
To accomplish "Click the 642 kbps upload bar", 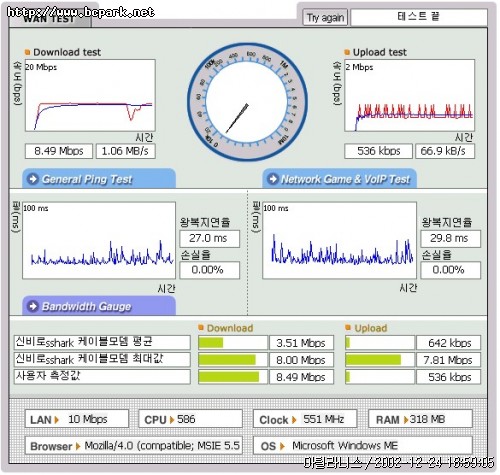I will (380, 343).
